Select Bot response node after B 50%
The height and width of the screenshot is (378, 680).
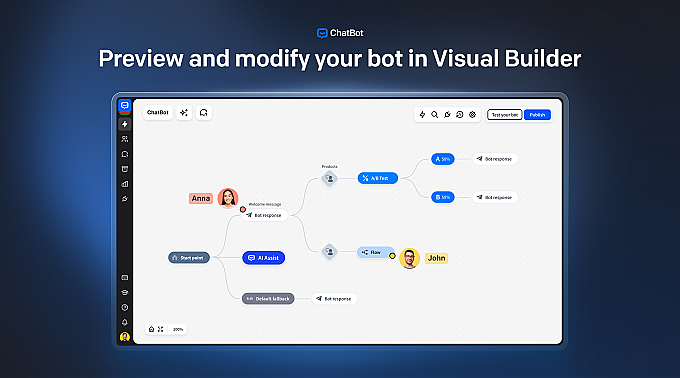[x=495, y=197]
